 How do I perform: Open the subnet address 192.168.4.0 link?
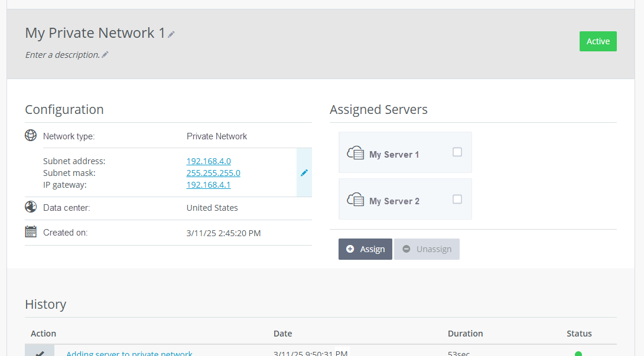pos(208,161)
